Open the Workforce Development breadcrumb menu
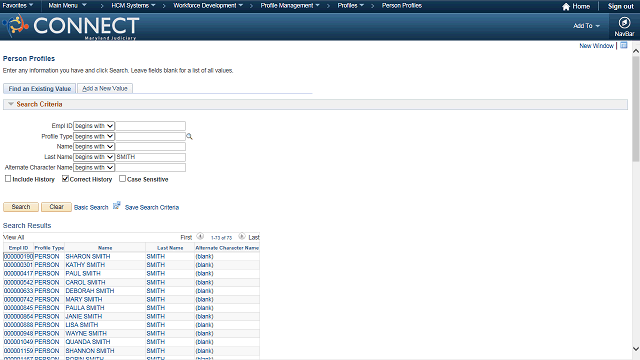Viewport: 640px width, 360px height. [208, 6]
